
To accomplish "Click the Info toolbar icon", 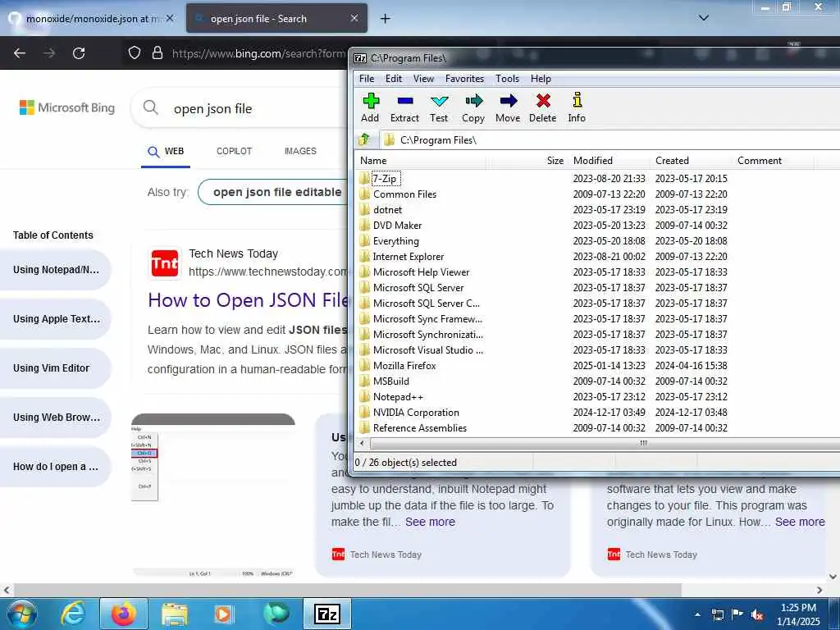I will (577, 107).
